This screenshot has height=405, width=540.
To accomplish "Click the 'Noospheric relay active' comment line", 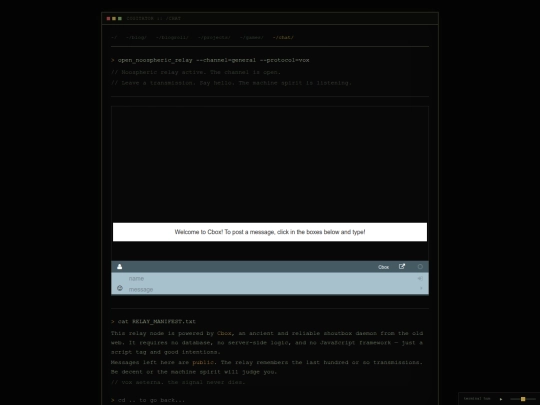I will click(196, 72).
